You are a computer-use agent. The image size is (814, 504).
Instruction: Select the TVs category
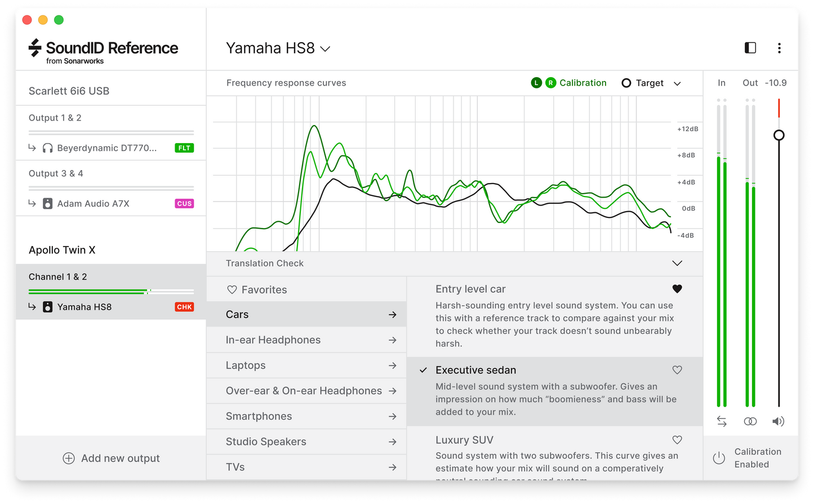(306, 467)
